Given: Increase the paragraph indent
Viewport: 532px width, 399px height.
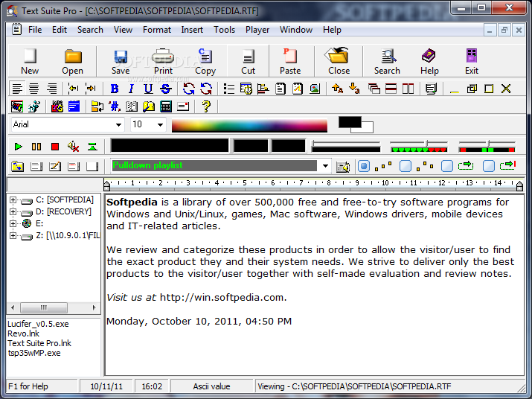Looking at the screenshot, I should click(x=91, y=89).
